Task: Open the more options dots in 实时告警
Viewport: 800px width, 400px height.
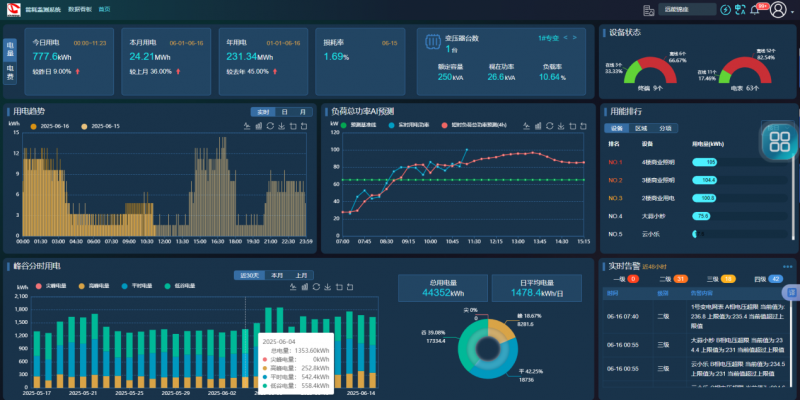Action: tap(787, 267)
